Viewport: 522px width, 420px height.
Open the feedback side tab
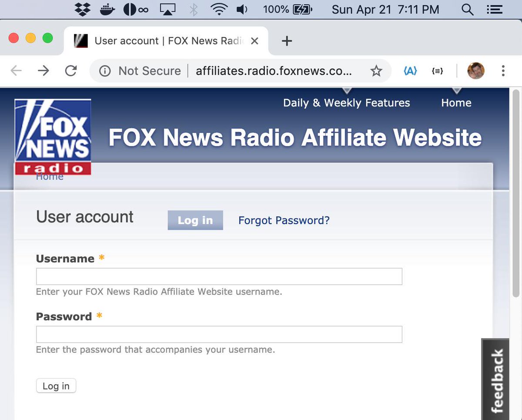[x=495, y=379]
